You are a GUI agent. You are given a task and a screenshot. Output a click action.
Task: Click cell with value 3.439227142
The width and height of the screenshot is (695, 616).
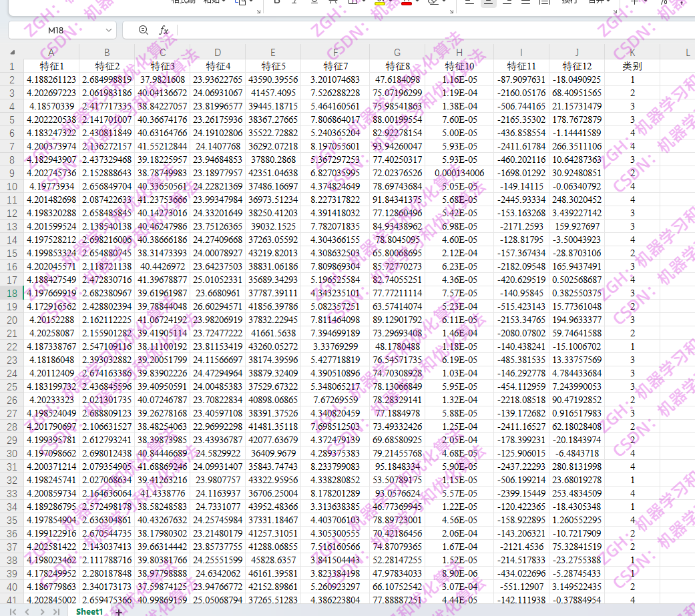click(577, 213)
